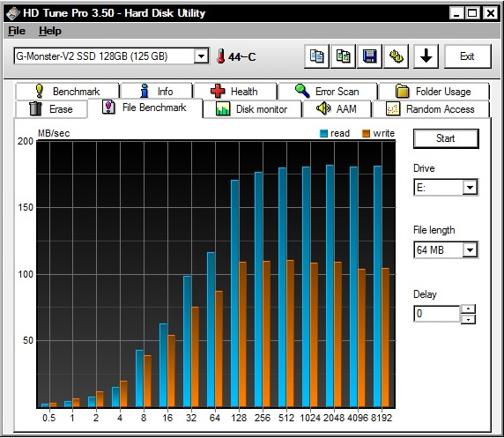Switch to the Erase tab
Image resolution: width=504 pixels, height=438 pixels.
coord(51,108)
